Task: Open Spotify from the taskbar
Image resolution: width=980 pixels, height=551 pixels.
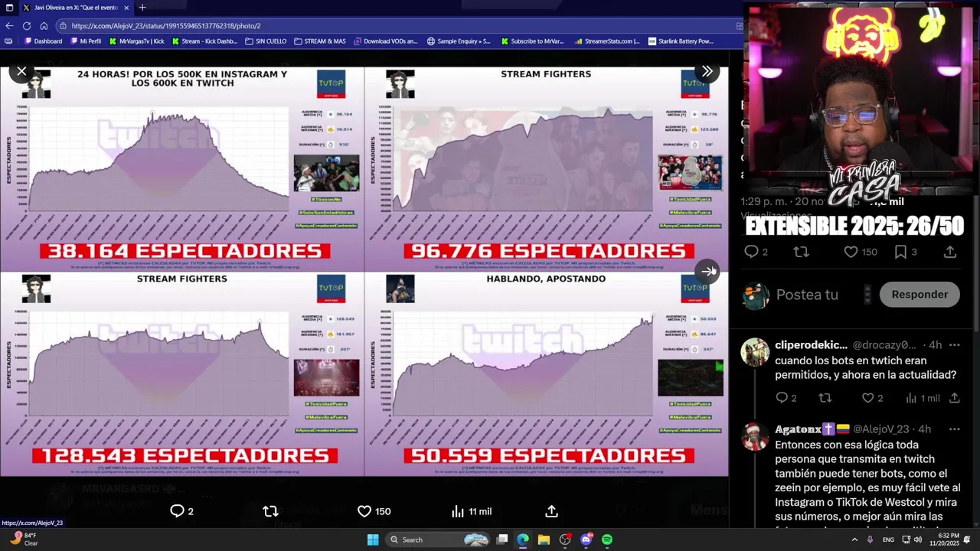Action: click(x=607, y=540)
